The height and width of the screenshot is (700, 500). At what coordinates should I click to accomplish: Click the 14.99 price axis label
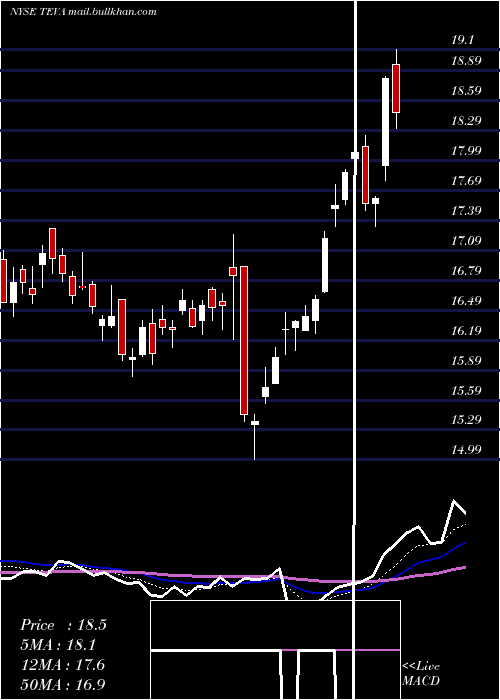(x=466, y=450)
